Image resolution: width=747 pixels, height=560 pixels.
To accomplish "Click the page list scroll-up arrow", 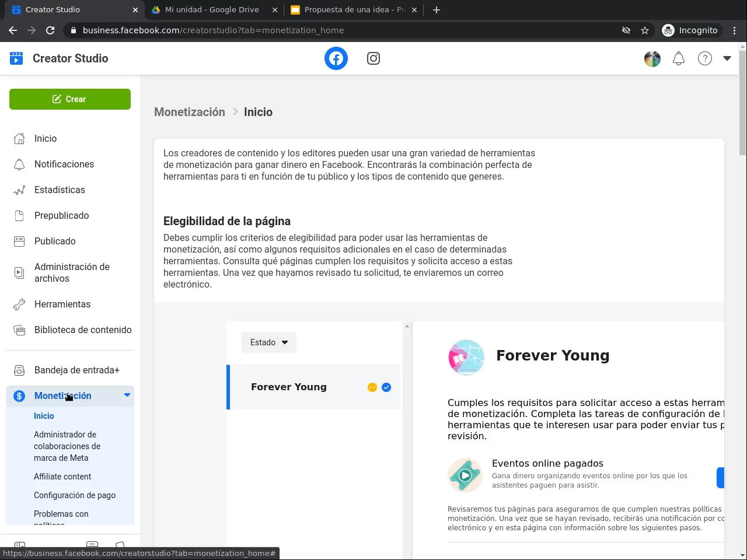I will pyautogui.click(x=407, y=326).
